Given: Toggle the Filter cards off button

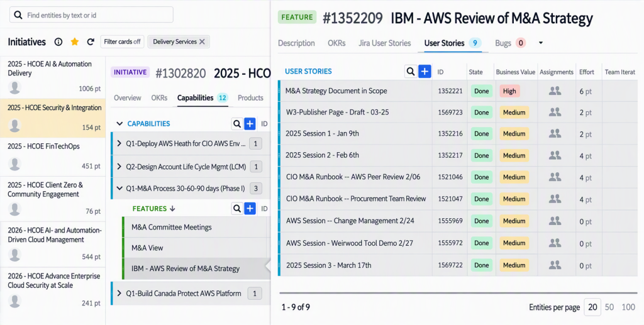Looking at the screenshot, I should pos(122,41).
